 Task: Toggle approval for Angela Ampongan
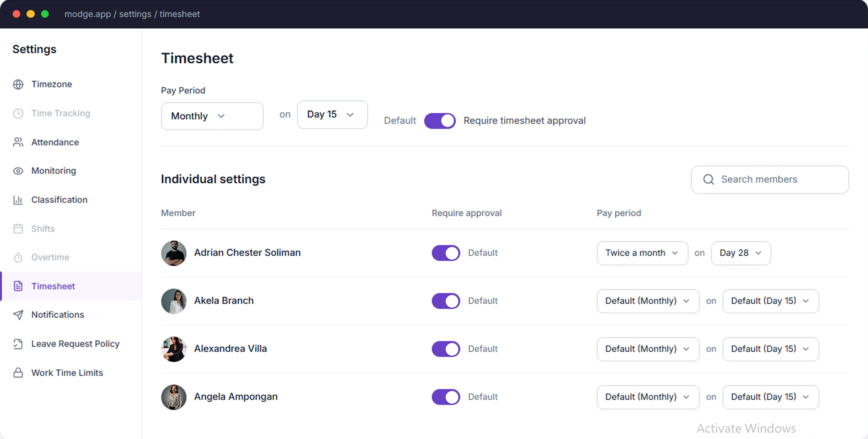446,397
